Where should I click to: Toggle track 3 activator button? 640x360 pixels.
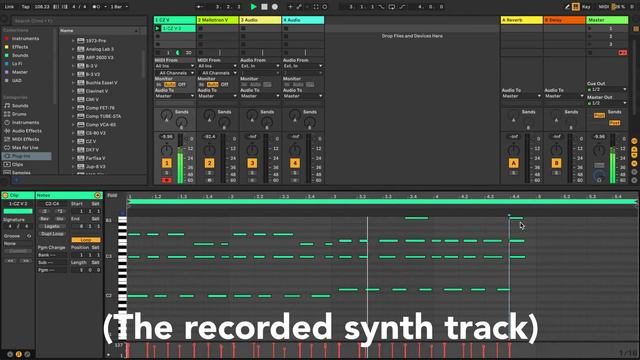[x=252, y=163]
